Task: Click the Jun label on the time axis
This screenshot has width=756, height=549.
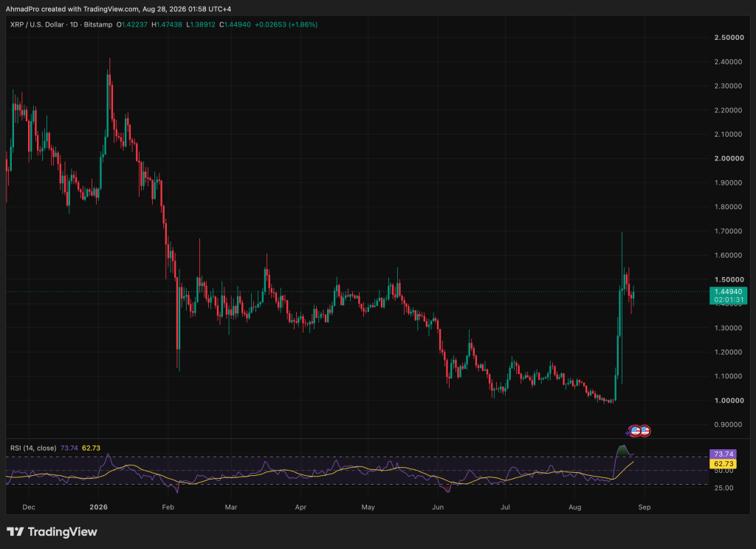Action: point(438,507)
